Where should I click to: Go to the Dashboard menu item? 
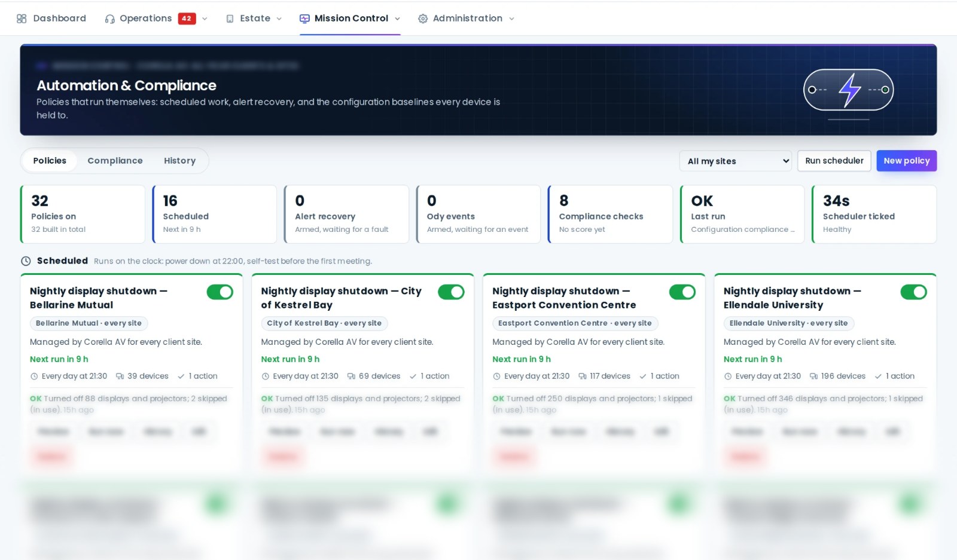point(51,19)
